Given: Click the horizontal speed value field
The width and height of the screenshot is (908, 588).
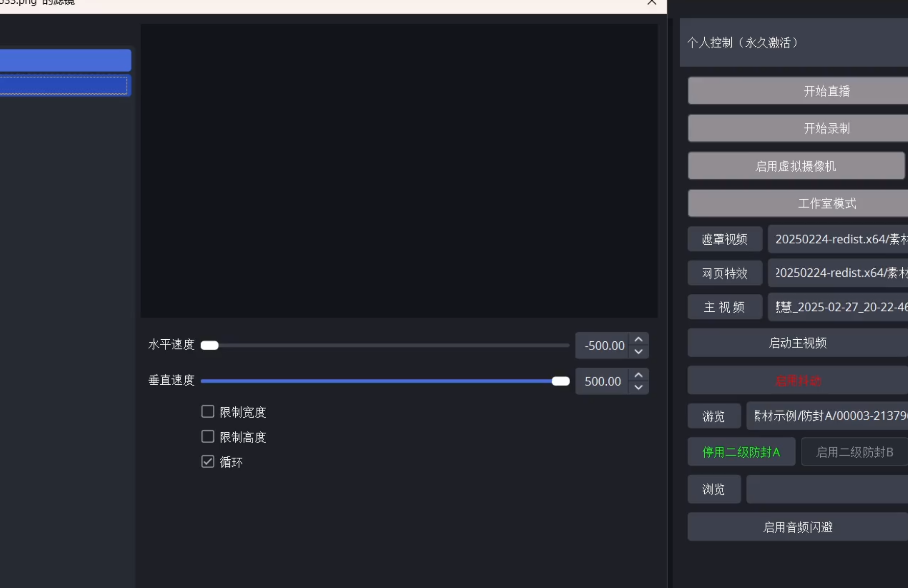Looking at the screenshot, I should click(x=603, y=345).
